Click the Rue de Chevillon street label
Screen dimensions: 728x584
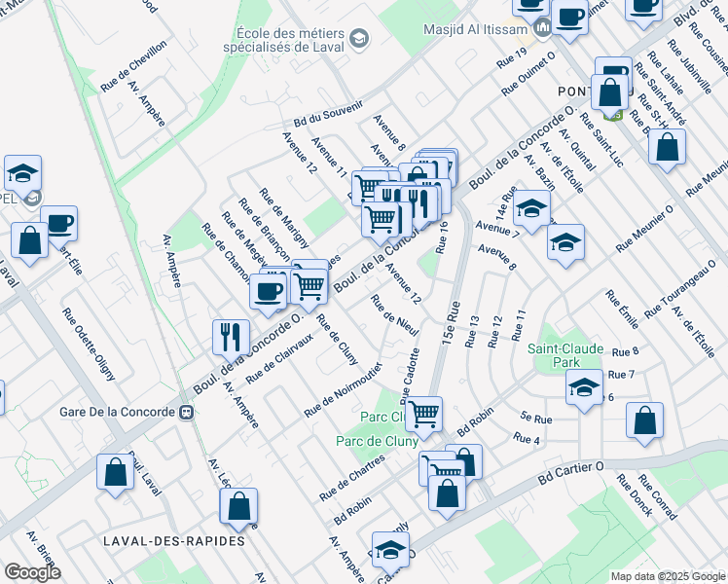133,66
